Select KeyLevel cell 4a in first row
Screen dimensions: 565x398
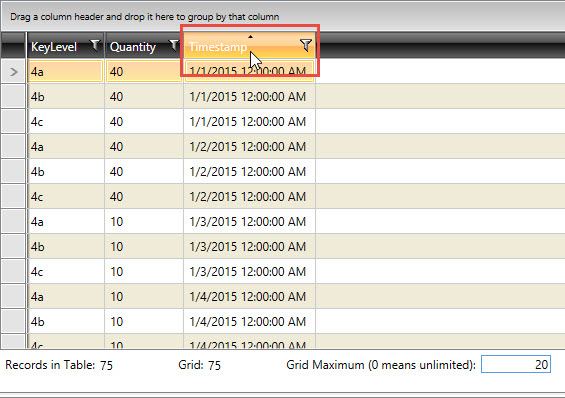click(x=66, y=71)
